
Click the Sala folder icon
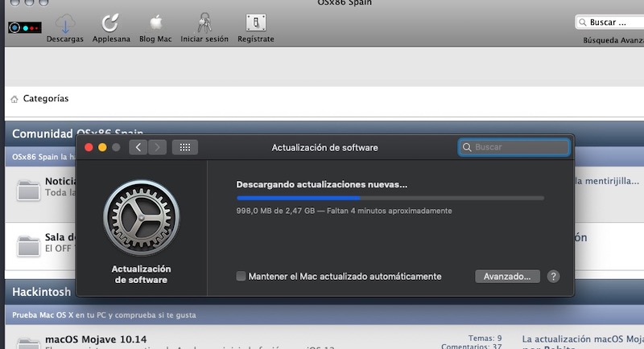click(x=28, y=245)
